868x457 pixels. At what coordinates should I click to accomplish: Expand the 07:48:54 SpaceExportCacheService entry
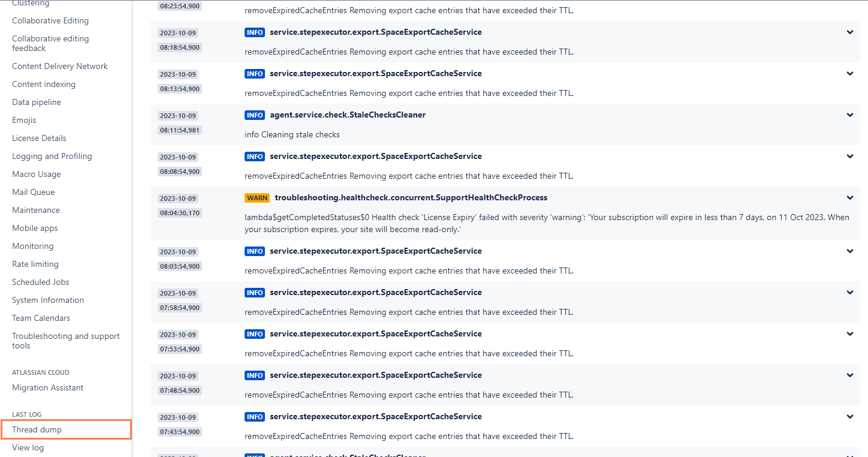point(849,375)
